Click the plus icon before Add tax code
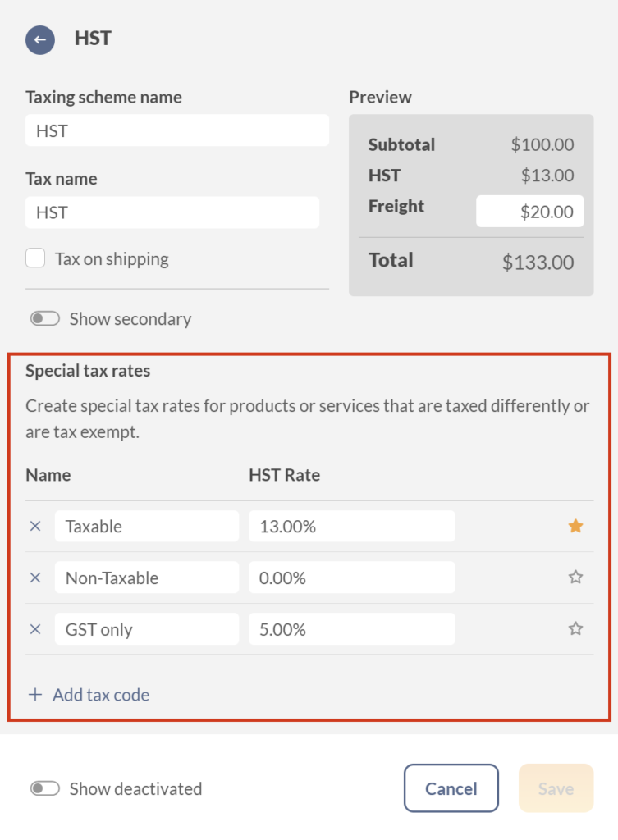The image size is (618, 840). pyautogui.click(x=34, y=694)
